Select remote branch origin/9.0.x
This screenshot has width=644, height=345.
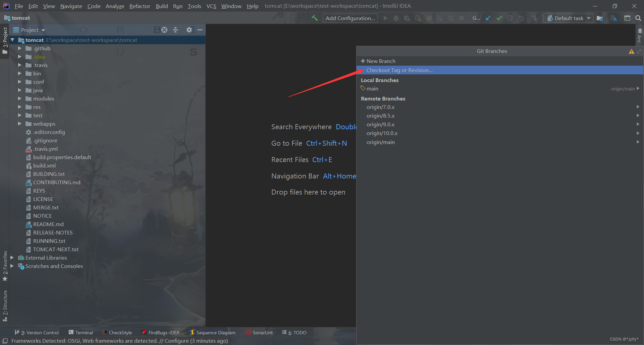tap(500, 124)
